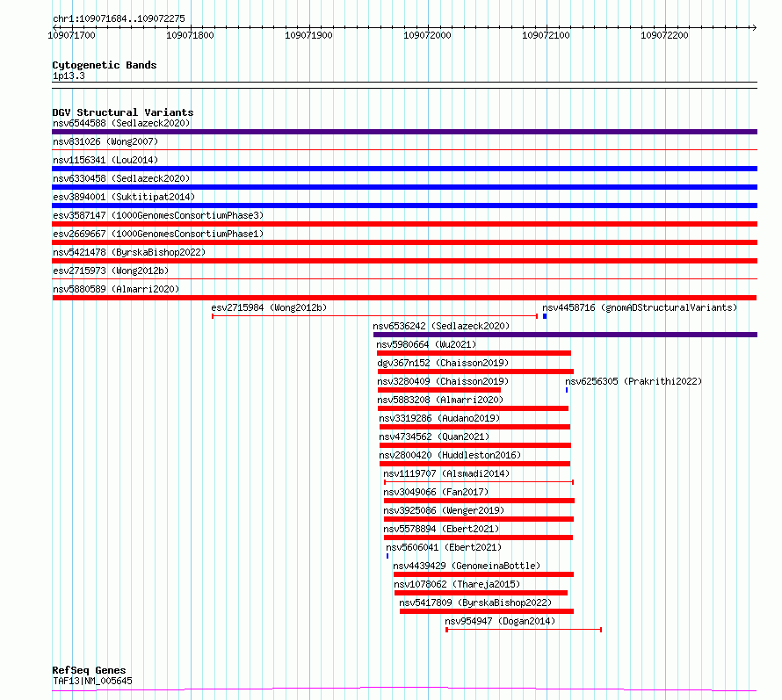Click the small blue nsv4458716 marker
Image resolution: width=782 pixels, height=700 pixels.
pyautogui.click(x=545, y=316)
